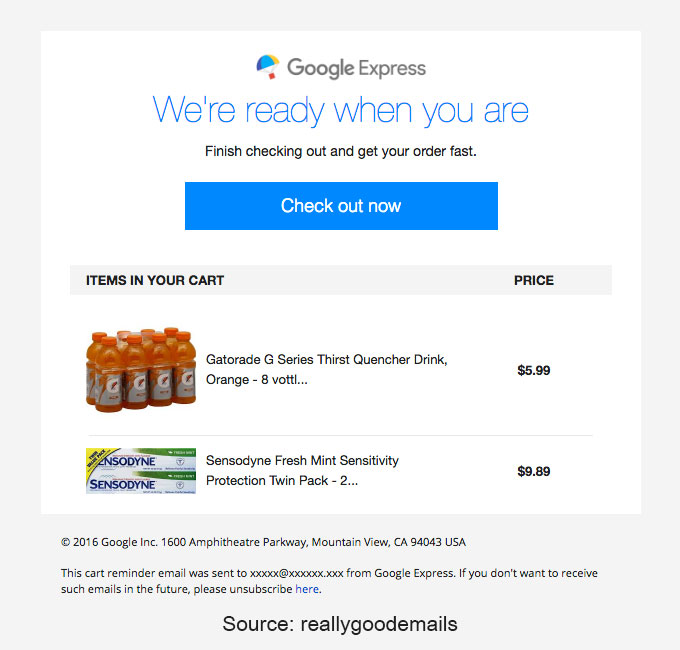Click the We're ready when you are headline
Screen dimensions: 680x650
[x=340, y=110]
